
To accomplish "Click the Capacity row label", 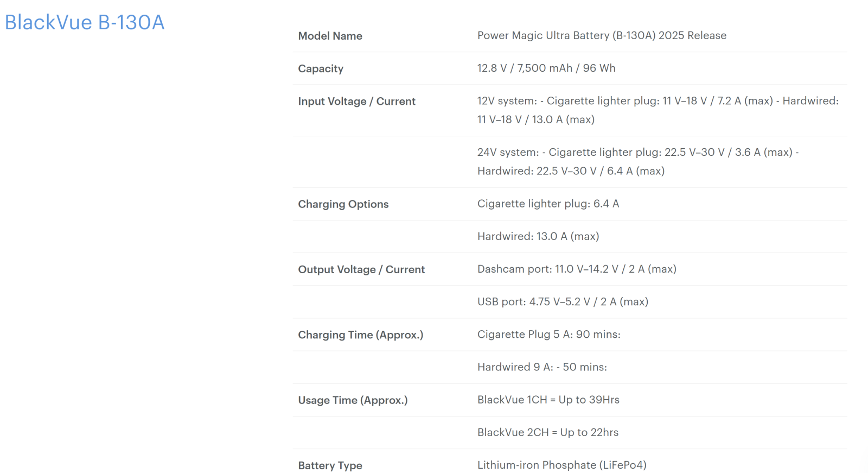I will point(321,68).
